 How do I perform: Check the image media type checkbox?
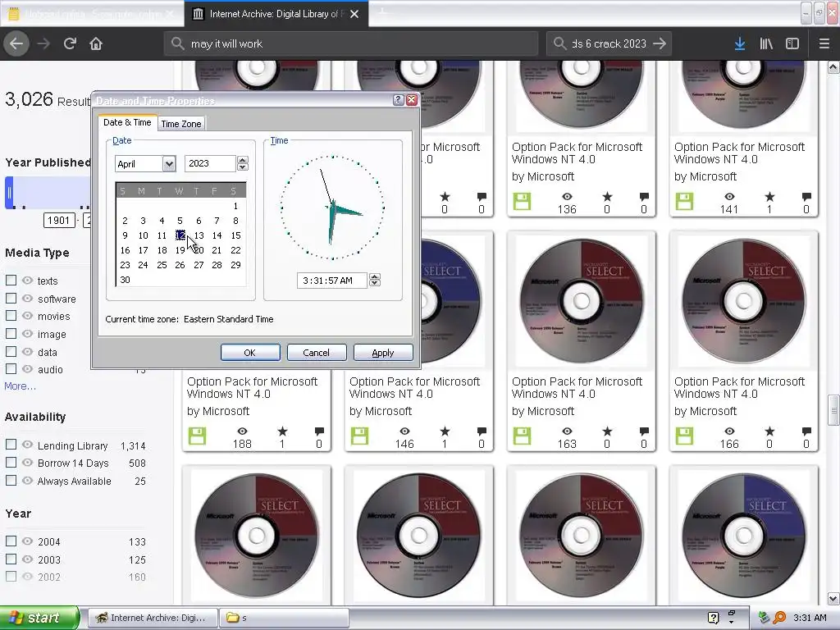11,334
